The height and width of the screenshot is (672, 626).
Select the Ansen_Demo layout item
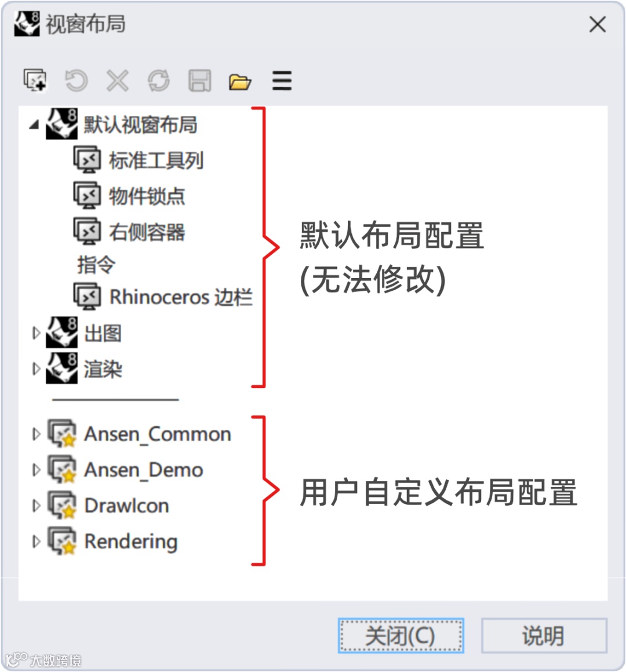[143, 470]
